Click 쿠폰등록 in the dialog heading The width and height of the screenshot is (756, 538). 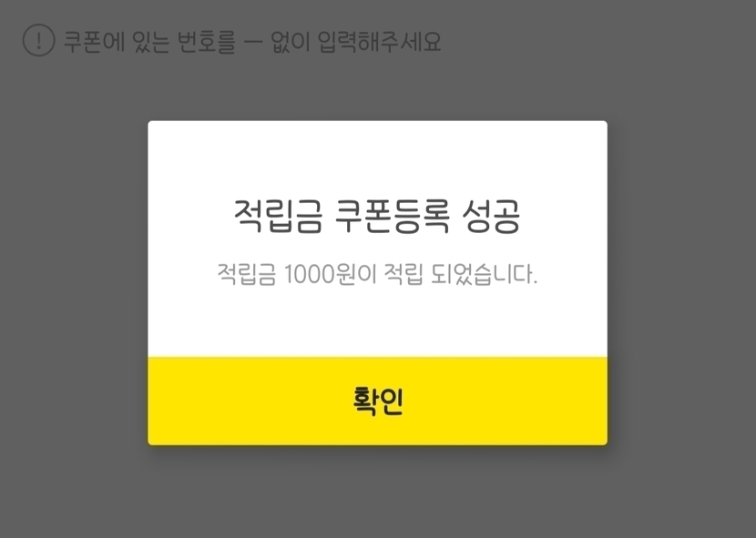pyautogui.click(x=392, y=216)
